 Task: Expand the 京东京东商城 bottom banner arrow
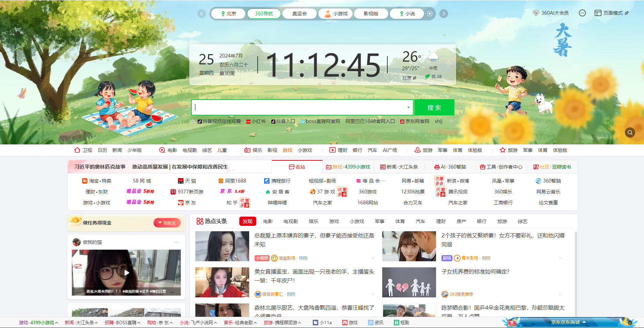[x=584, y=322]
